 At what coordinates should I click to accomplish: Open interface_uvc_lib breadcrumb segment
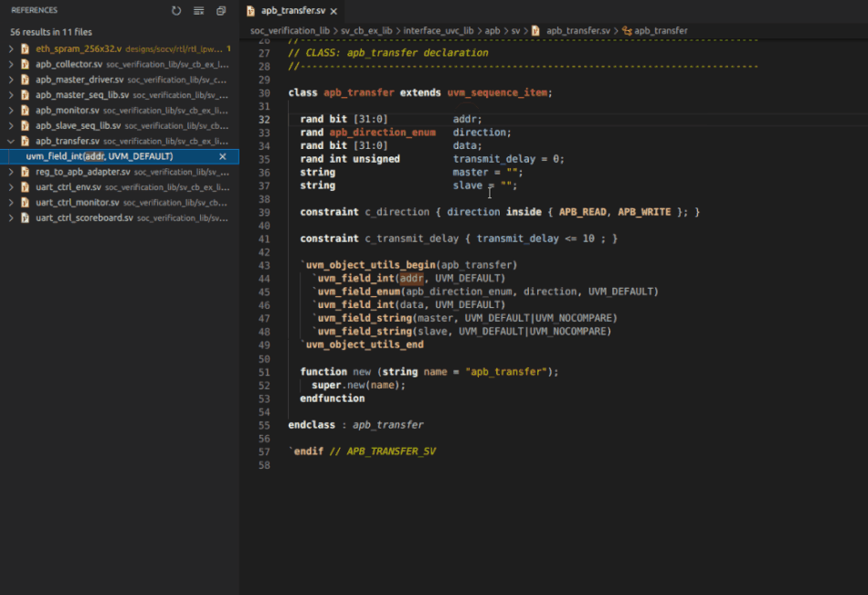click(438, 31)
